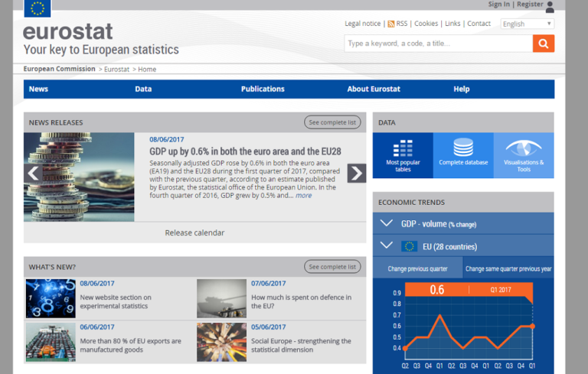Image resolution: width=588 pixels, height=374 pixels.
Task: Click the stacked coins news image
Action: click(x=79, y=177)
